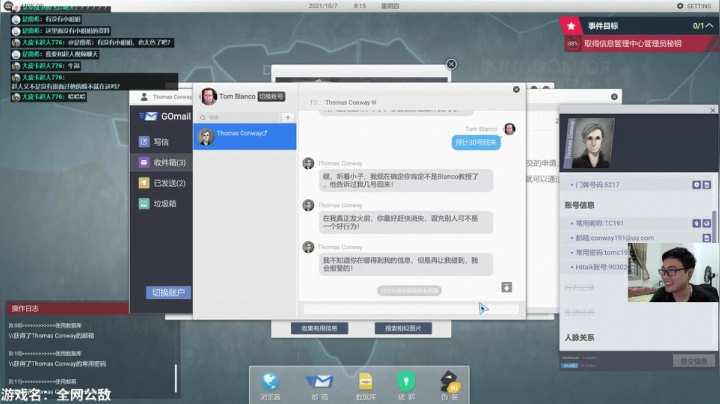Click the 88% progress circle on the objective
Image resolution: width=720 pixels, height=404 pixels.
click(x=573, y=44)
